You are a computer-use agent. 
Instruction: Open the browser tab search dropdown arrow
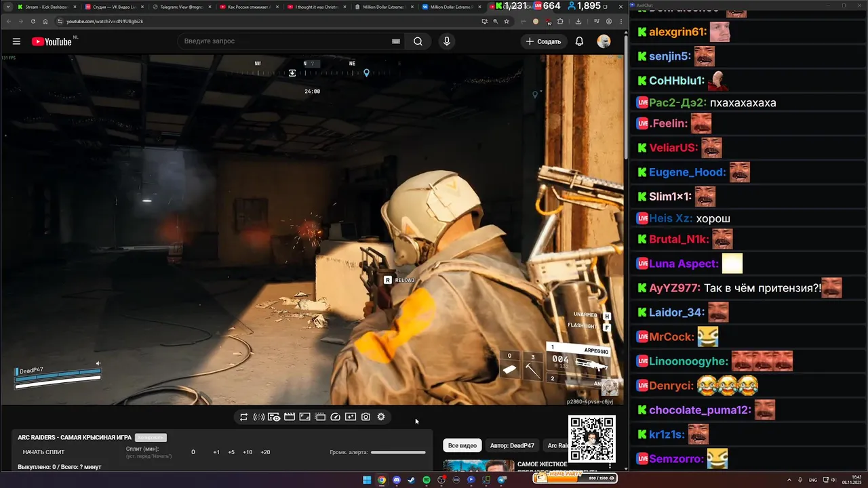point(7,7)
